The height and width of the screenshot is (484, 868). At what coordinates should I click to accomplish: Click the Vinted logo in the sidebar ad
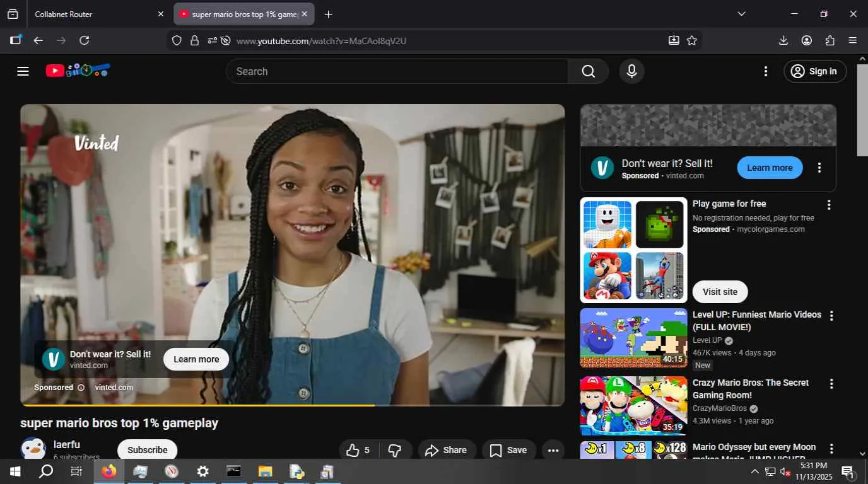coord(602,168)
